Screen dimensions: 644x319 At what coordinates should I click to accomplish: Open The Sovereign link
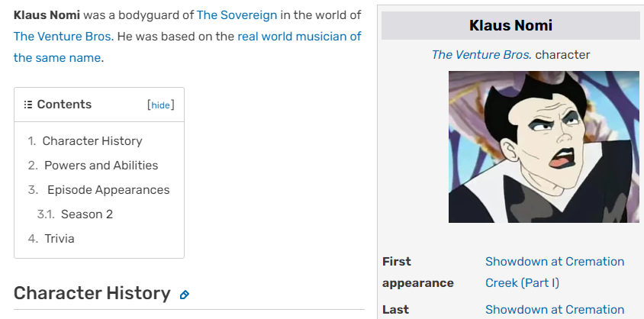pos(237,14)
